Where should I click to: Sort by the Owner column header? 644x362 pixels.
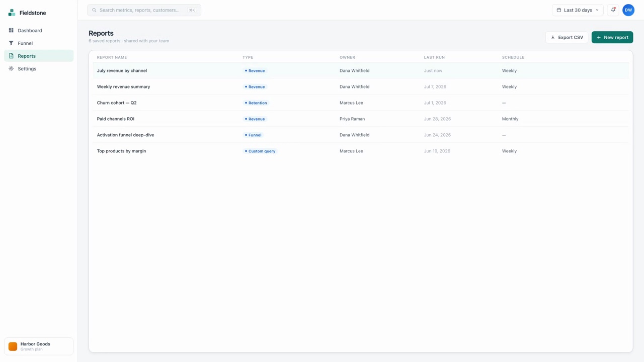[x=347, y=57]
